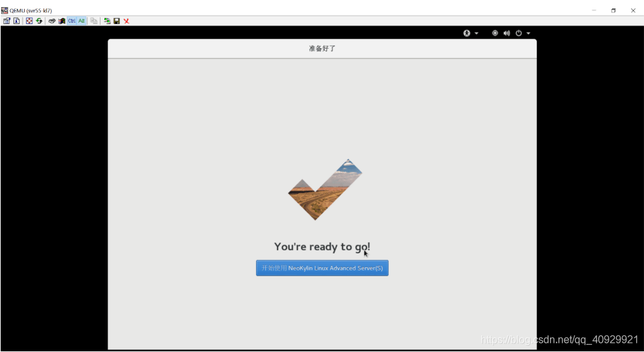The width and height of the screenshot is (644, 352).
Task: Disconnect using the red X toolbar icon
Action: click(126, 21)
